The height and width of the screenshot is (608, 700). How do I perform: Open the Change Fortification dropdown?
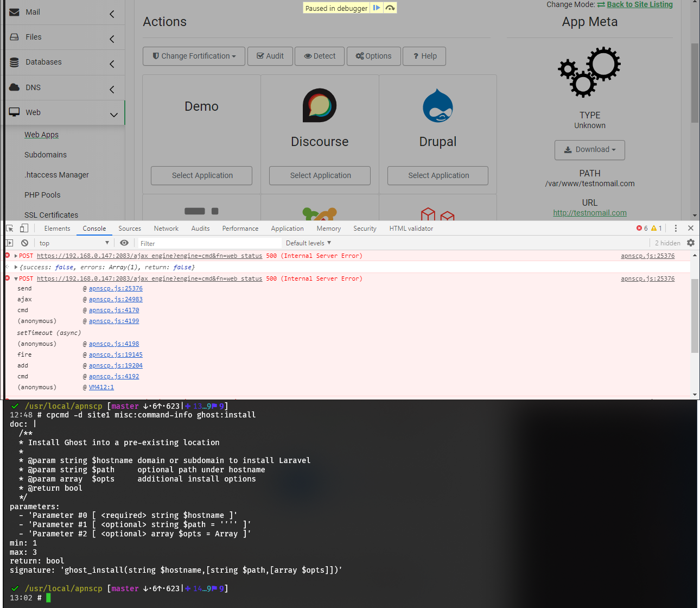pyautogui.click(x=194, y=56)
